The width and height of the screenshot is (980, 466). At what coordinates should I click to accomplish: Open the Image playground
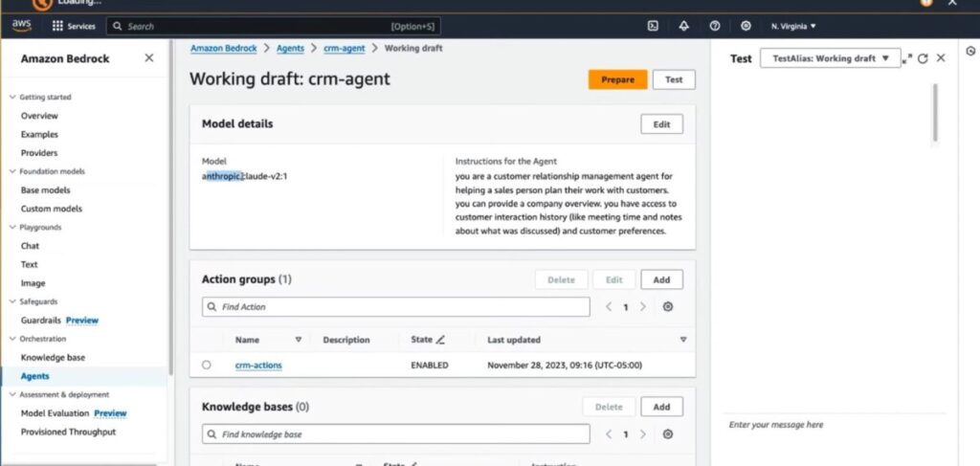pyautogui.click(x=33, y=283)
